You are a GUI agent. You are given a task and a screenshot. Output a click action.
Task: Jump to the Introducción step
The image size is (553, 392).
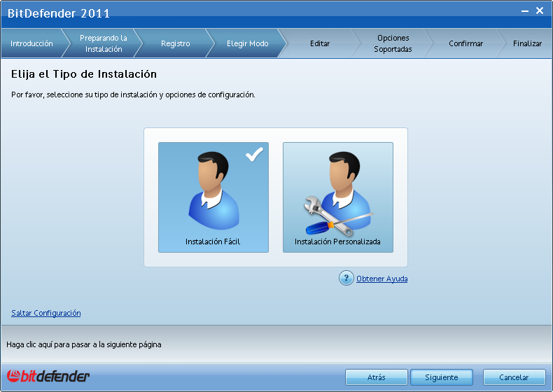click(31, 43)
